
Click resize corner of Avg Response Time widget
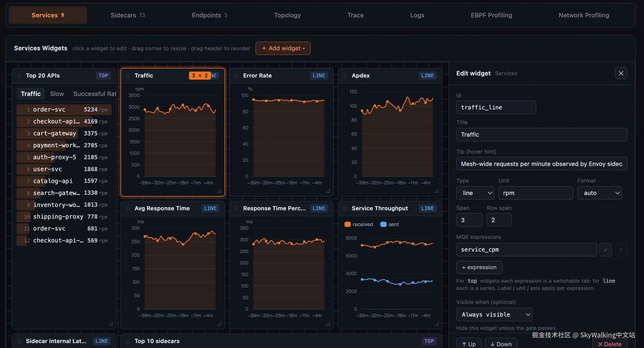[x=220, y=324]
